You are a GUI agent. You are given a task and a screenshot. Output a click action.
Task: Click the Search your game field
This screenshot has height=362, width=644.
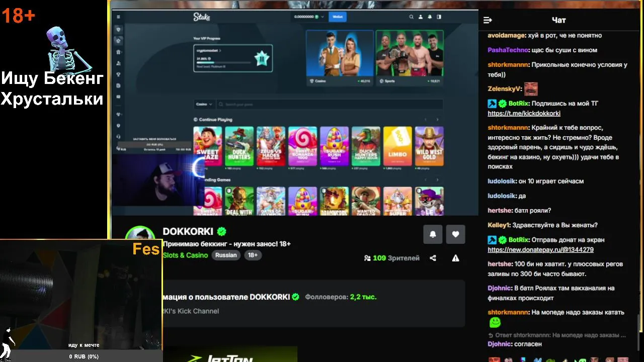point(330,104)
